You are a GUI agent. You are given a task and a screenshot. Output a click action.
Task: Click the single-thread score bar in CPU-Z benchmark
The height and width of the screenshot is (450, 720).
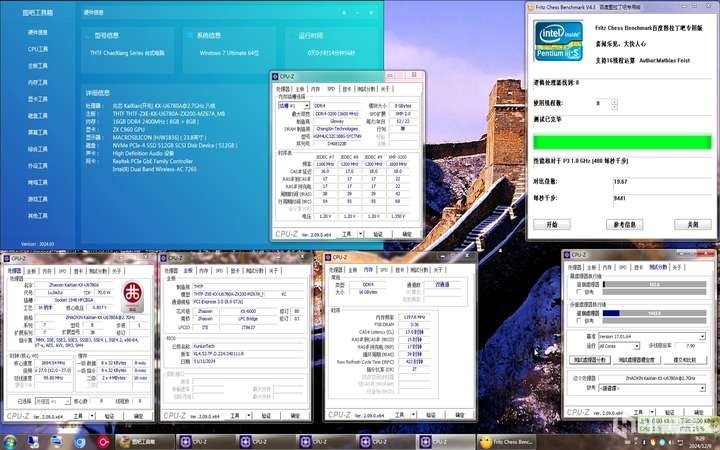click(654, 284)
